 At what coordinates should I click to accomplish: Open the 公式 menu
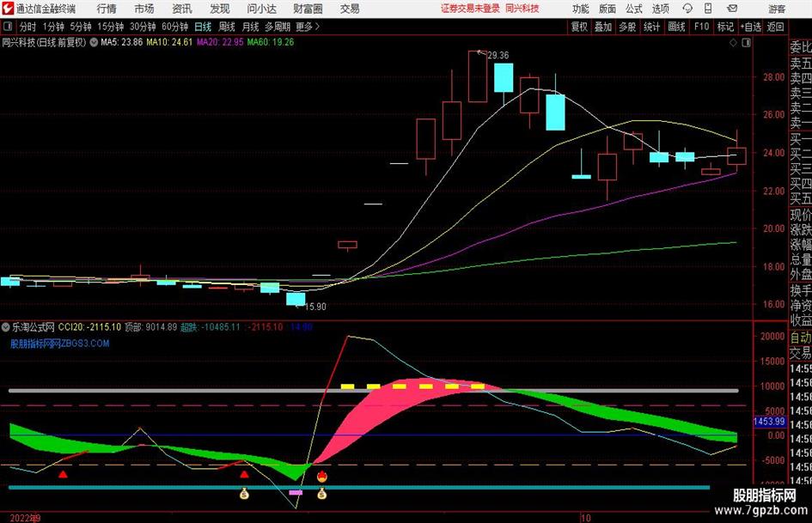tap(634, 9)
